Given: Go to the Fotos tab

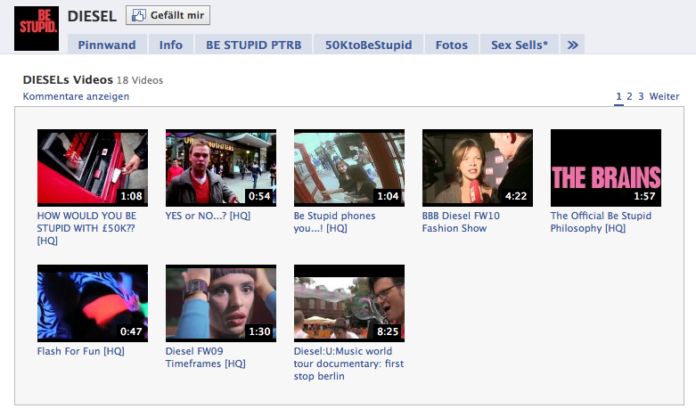Looking at the screenshot, I should point(451,45).
